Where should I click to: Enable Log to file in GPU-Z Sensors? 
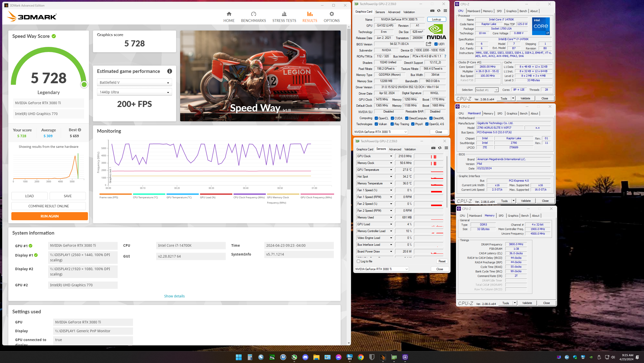point(358,261)
